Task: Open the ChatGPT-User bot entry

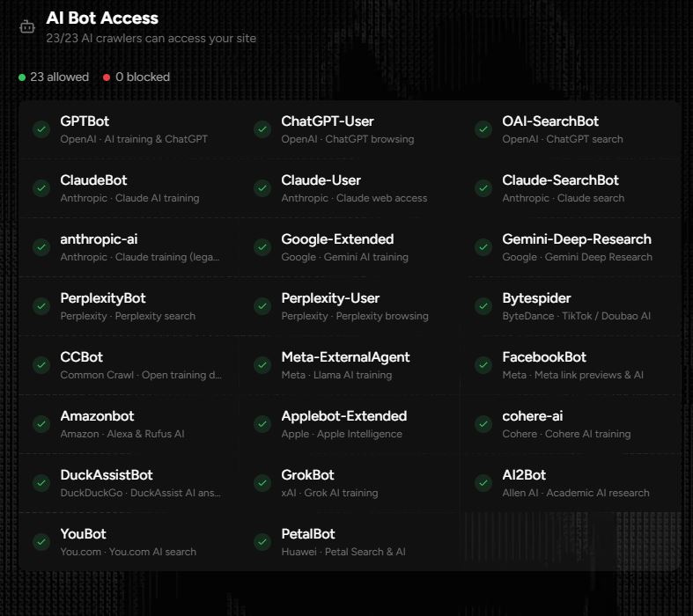Action: 328,121
